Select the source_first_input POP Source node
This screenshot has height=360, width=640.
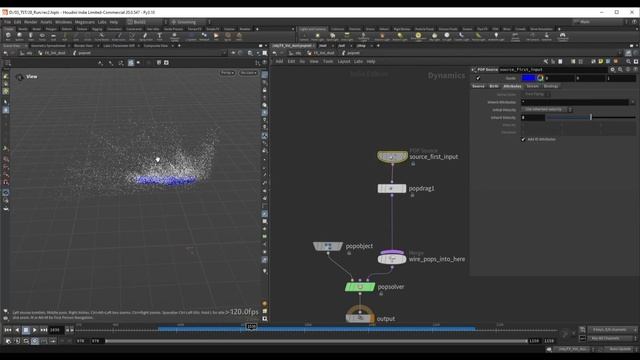(392, 157)
